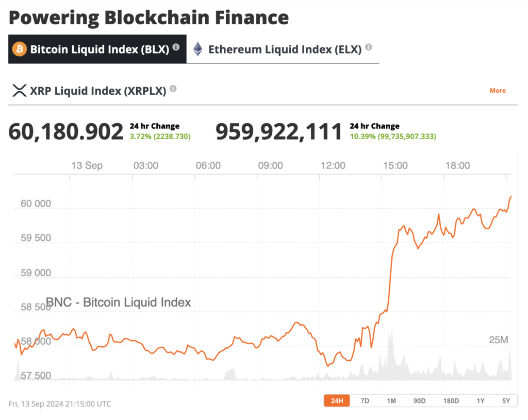Select the 24H chart range

tap(337, 401)
